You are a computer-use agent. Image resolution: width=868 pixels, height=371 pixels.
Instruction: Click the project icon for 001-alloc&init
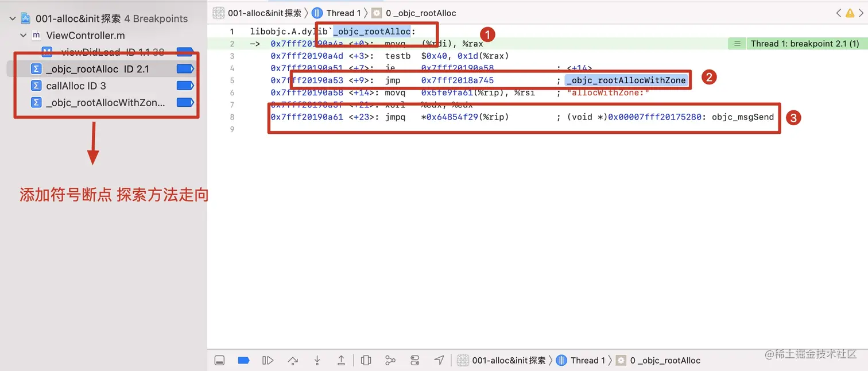coord(26,18)
